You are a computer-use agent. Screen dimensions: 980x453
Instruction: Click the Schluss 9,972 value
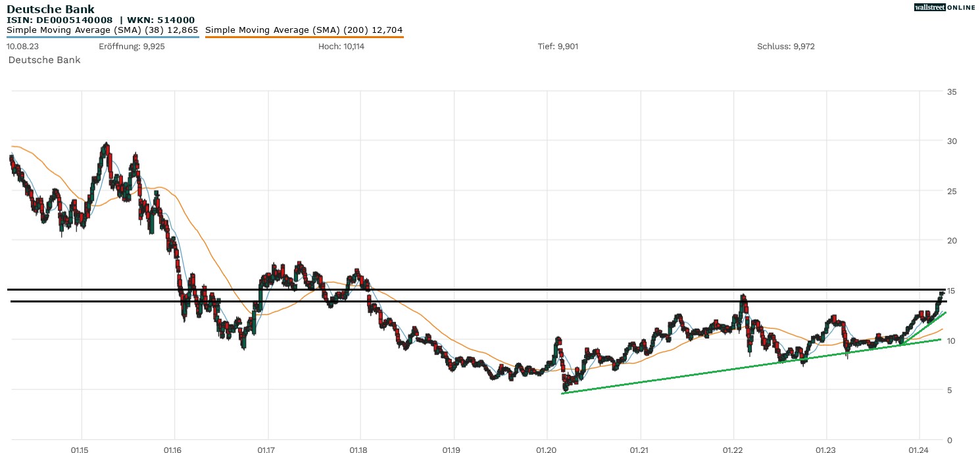786,47
